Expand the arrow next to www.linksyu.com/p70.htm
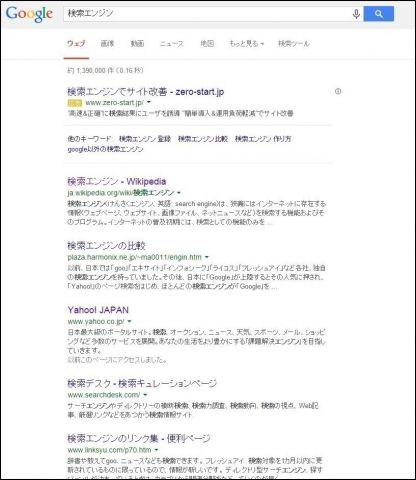 pos(156,450)
